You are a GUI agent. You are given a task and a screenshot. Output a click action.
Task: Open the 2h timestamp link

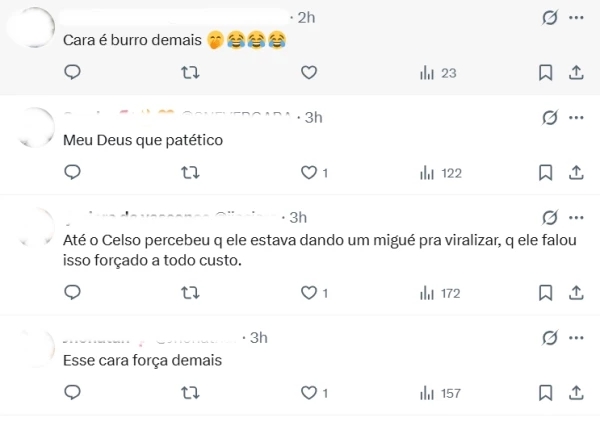click(x=307, y=17)
